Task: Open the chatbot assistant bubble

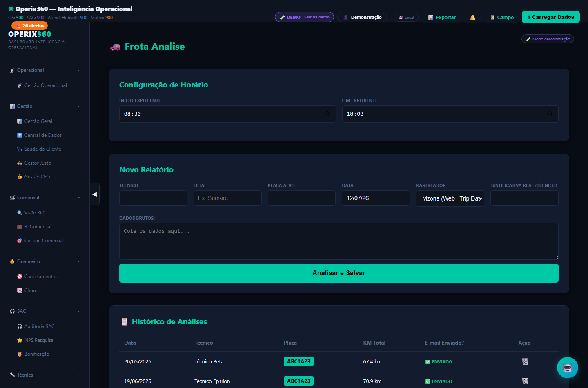Action: point(568,368)
